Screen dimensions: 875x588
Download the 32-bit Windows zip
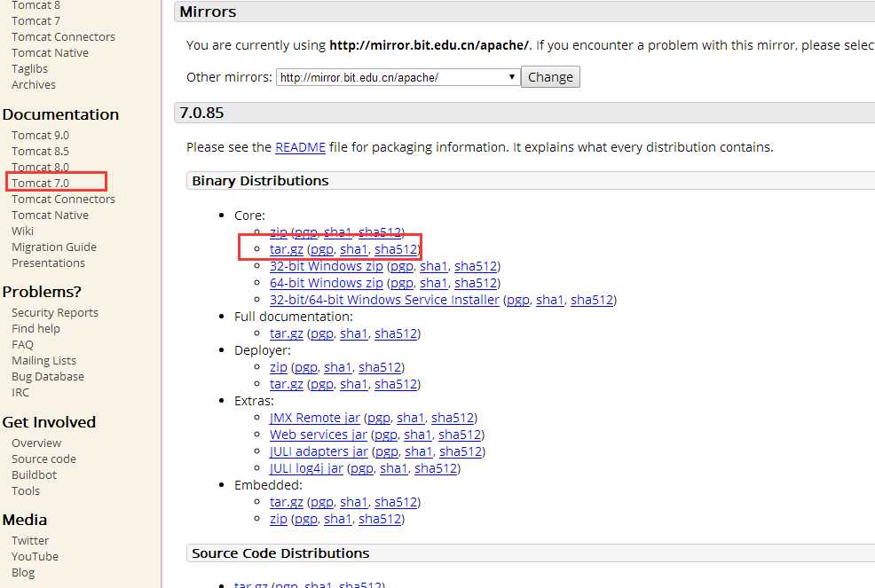[x=327, y=266]
